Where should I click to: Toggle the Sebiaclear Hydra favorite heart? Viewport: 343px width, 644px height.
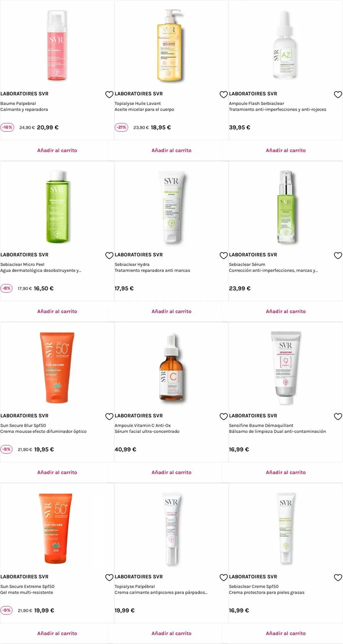[224, 256]
